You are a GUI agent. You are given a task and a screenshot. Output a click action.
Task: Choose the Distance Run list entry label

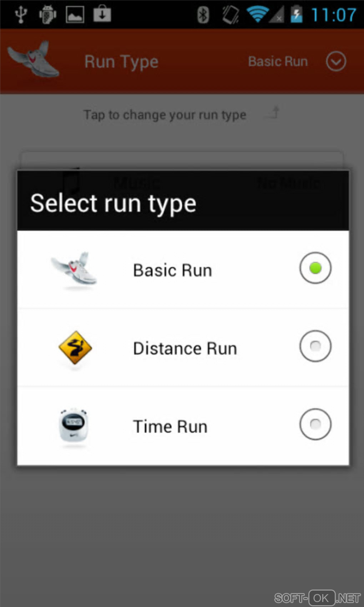(x=185, y=348)
